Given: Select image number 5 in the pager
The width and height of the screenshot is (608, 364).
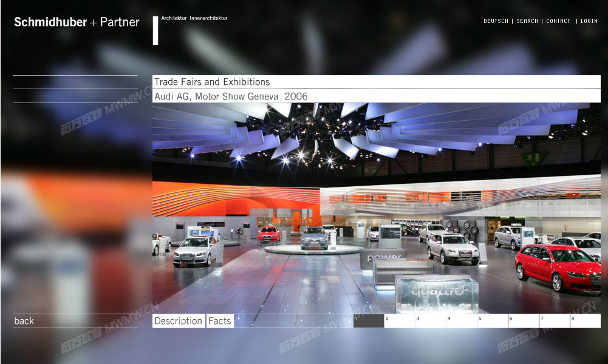Looking at the screenshot, I should click(x=493, y=321).
